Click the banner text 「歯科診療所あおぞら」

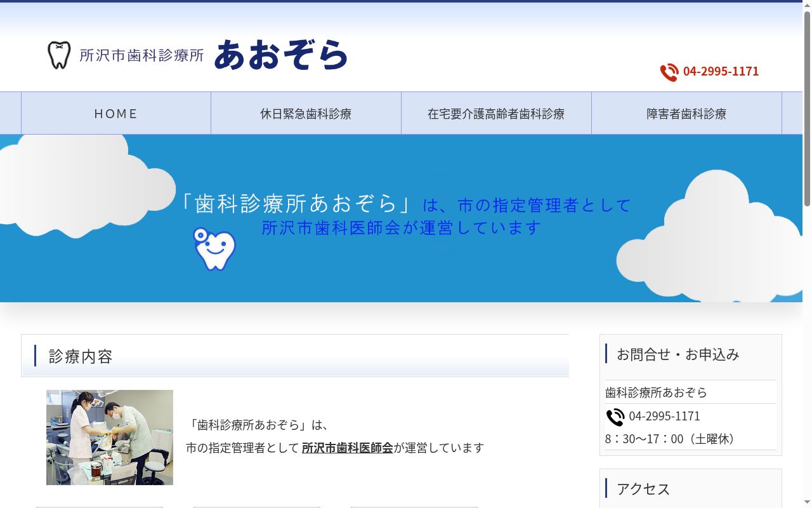tap(296, 203)
